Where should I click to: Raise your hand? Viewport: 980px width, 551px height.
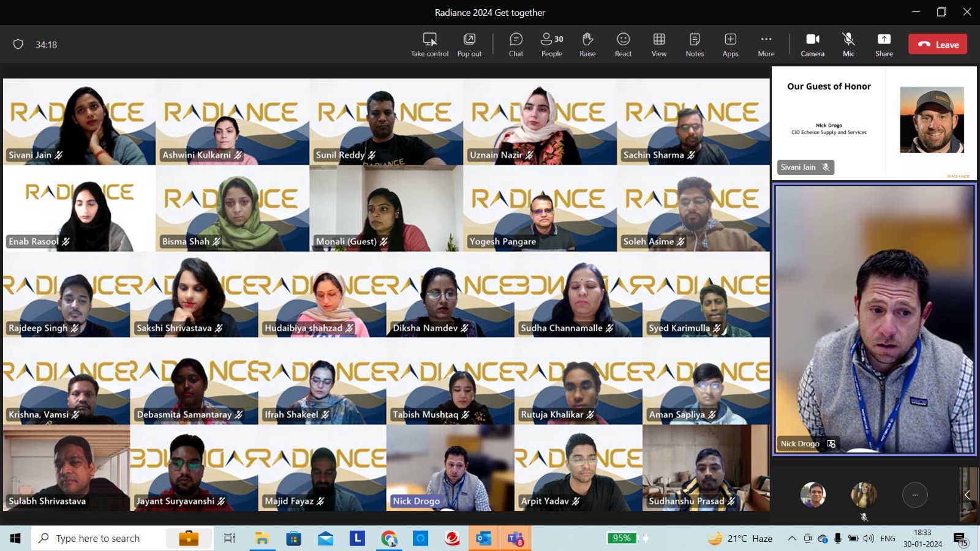(587, 45)
